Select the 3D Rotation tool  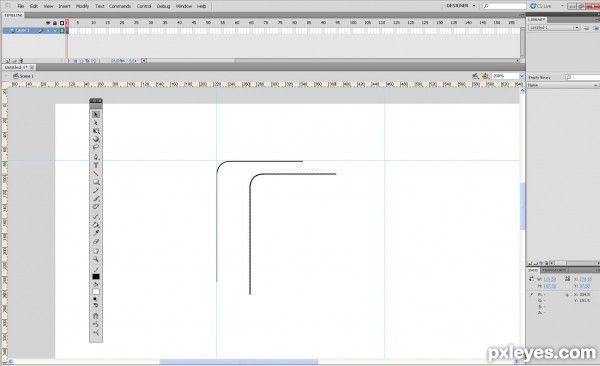[96, 139]
